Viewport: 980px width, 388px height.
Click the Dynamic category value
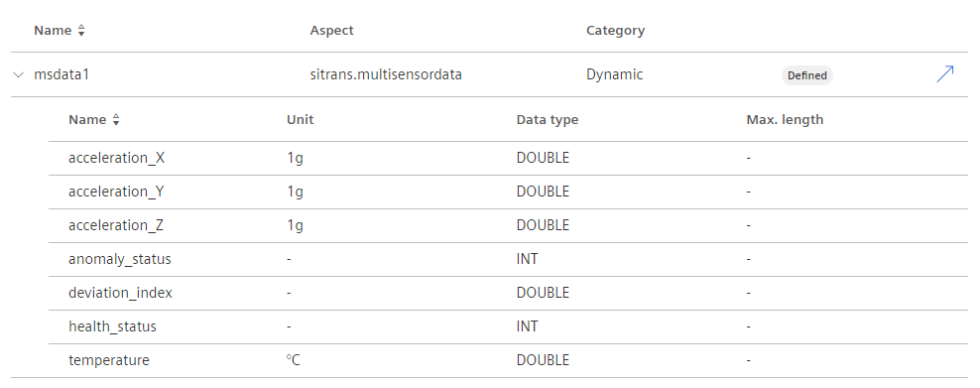[614, 75]
